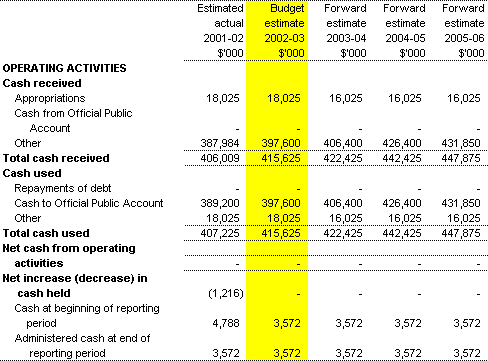Click 2003-04 total cash received 422,425
The width and height of the screenshot is (488, 361).
click(343, 158)
